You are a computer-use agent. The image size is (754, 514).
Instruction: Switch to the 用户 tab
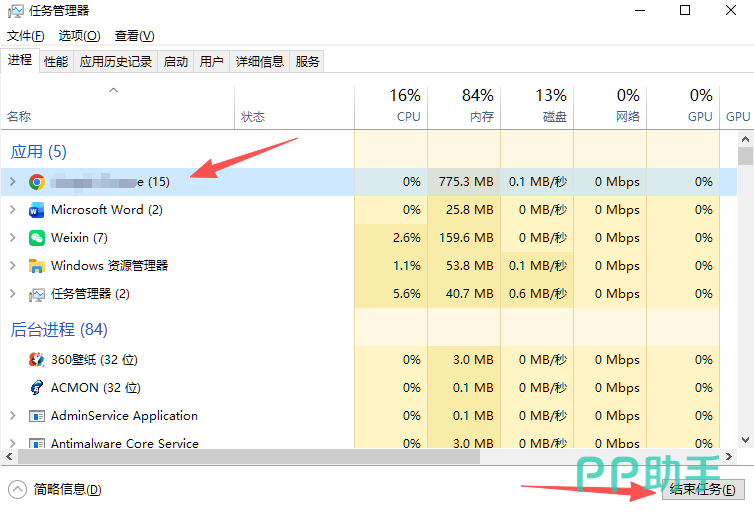[x=212, y=62]
